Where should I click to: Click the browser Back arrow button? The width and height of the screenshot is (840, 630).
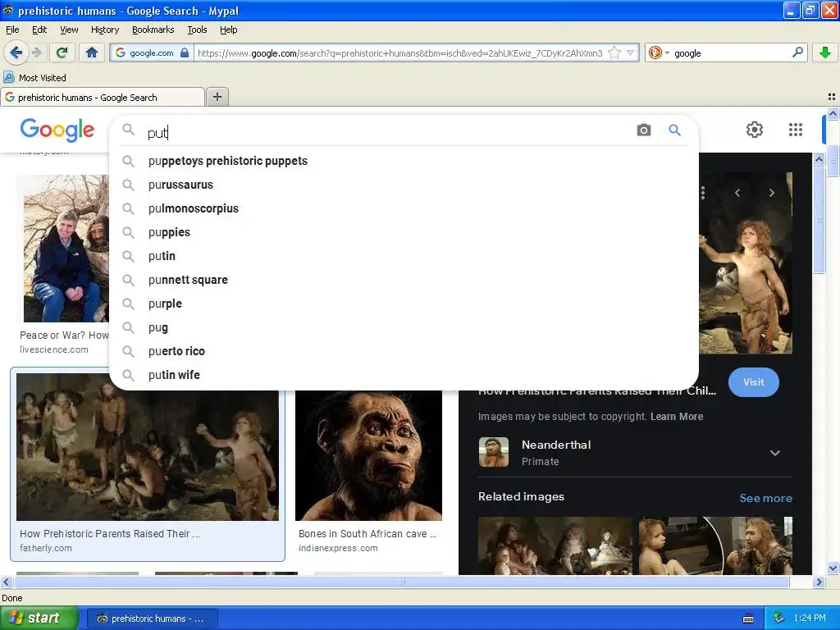pos(16,52)
